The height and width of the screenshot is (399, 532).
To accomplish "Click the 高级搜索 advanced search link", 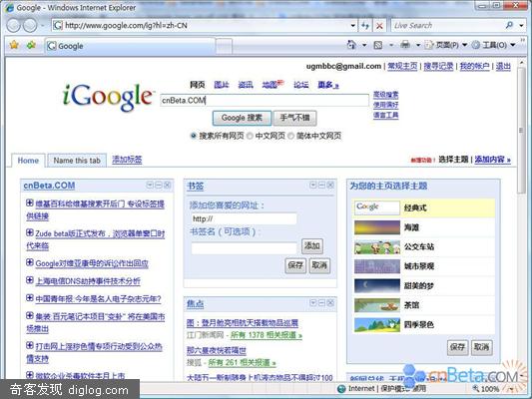I will (385, 95).
